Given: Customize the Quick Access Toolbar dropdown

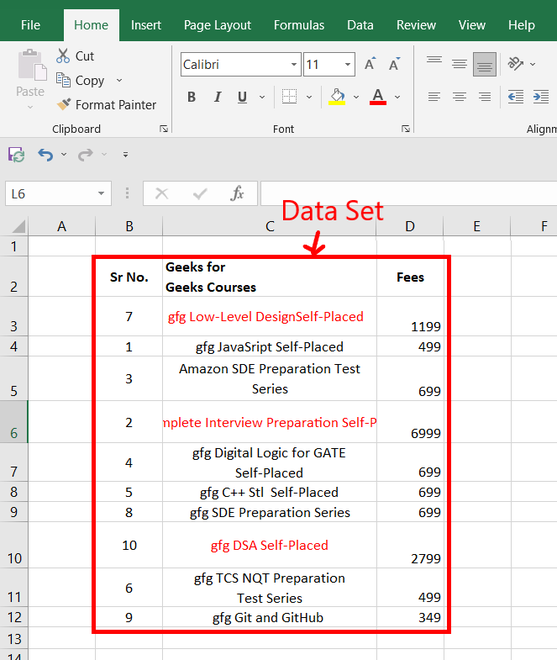Looking at the screenshot, I should point(125,154).
